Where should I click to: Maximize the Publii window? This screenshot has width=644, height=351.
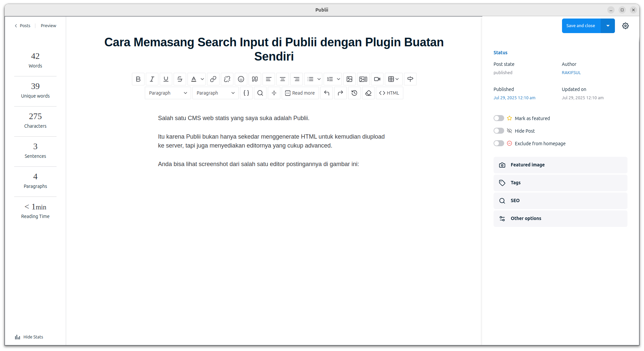[x=622, y=10]
